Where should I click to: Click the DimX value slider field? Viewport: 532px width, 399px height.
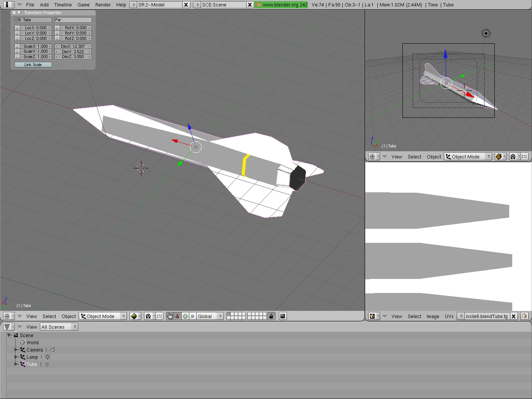pos(73,46)
